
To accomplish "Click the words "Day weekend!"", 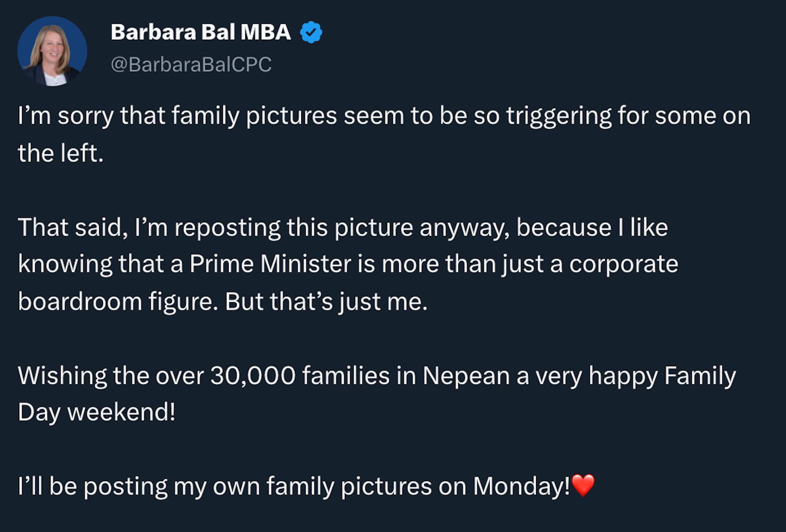I will (97, 413).
